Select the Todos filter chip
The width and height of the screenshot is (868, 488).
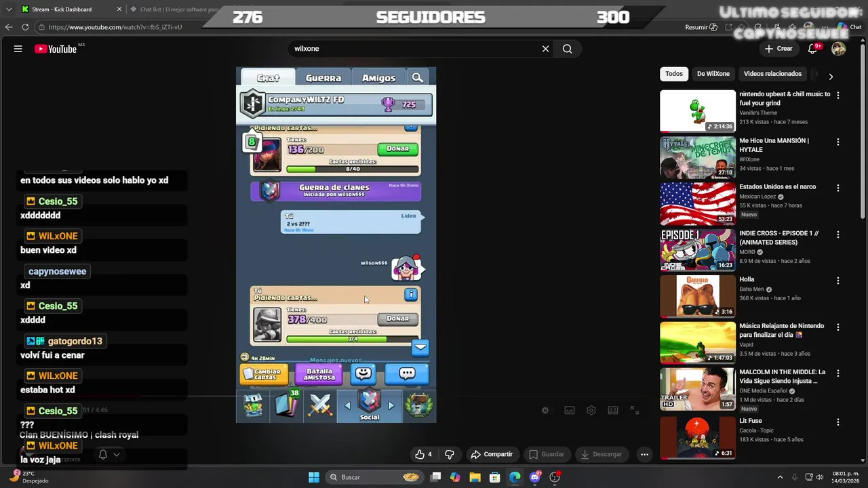click(674, 74)
